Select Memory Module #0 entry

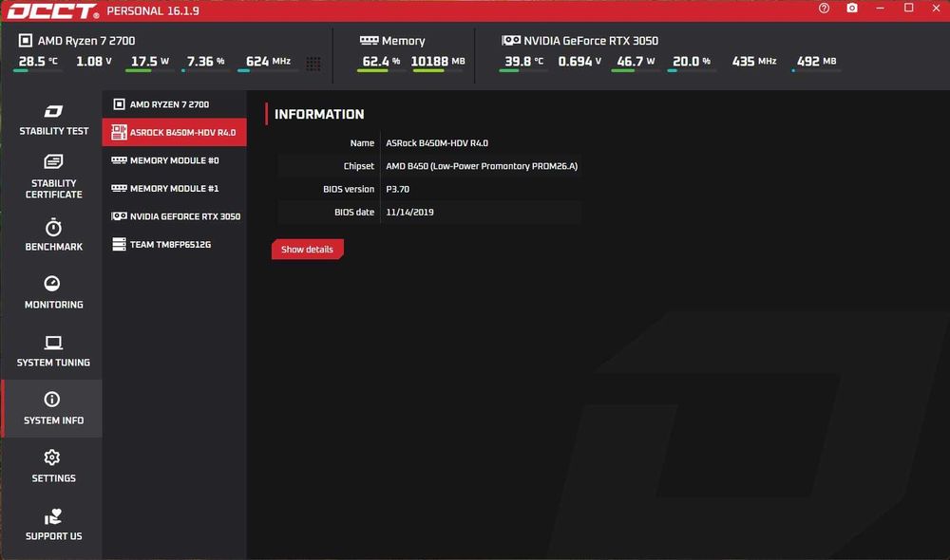[x=175, y=160]
